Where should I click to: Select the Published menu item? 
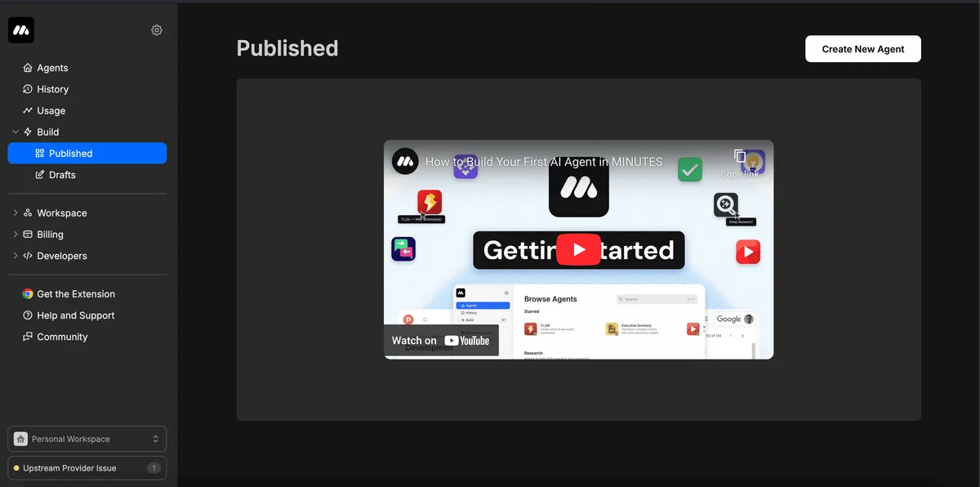tap(87, 154)
